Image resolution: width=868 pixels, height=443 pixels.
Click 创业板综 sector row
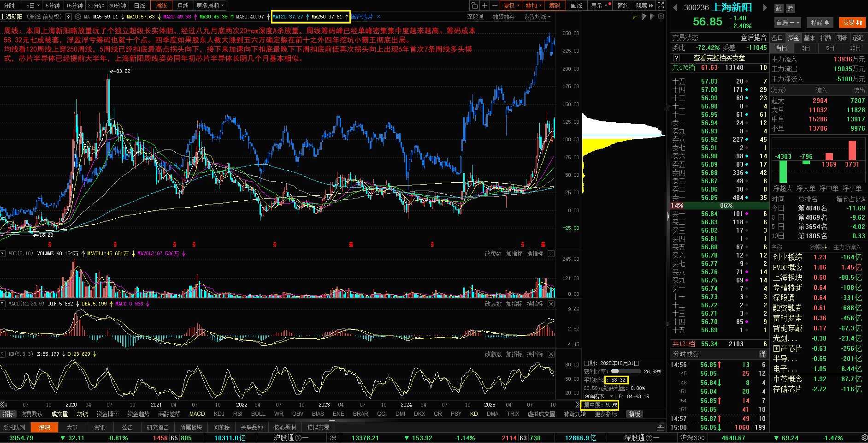[818, 257]
